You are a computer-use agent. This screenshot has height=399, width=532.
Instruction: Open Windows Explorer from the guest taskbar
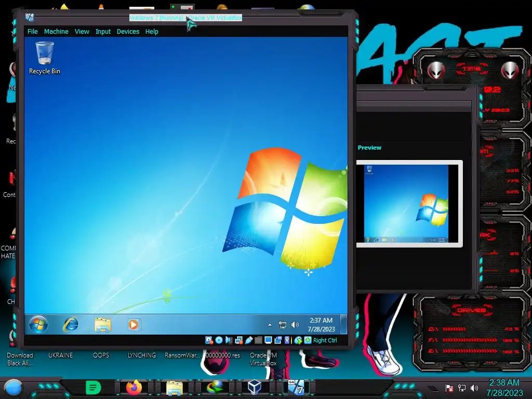click(103, 325)
